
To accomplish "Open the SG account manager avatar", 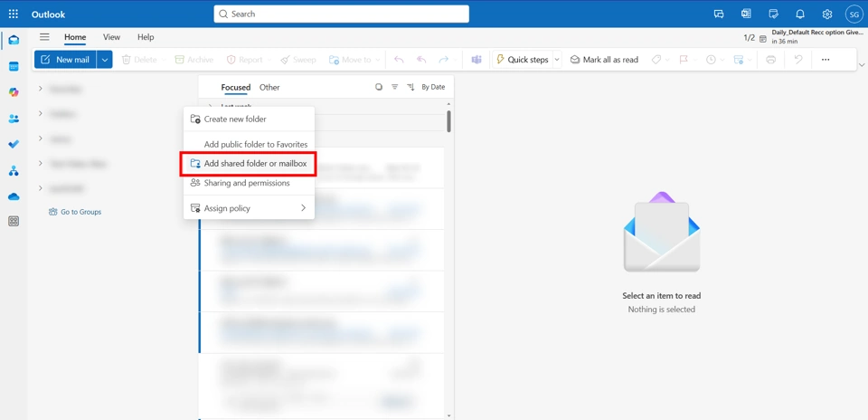I will point(854,14).
